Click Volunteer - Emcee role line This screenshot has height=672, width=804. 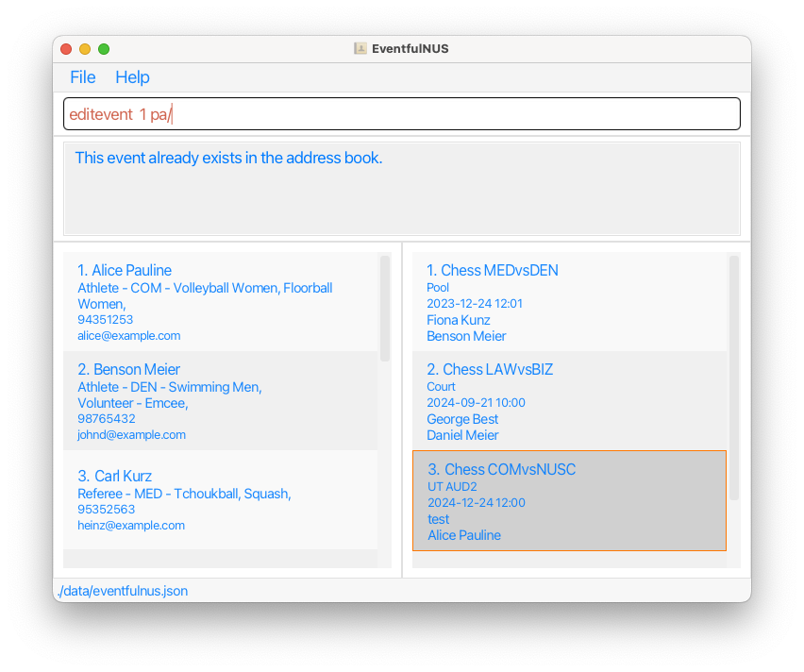pyautogui.click(x=132, y=403)
